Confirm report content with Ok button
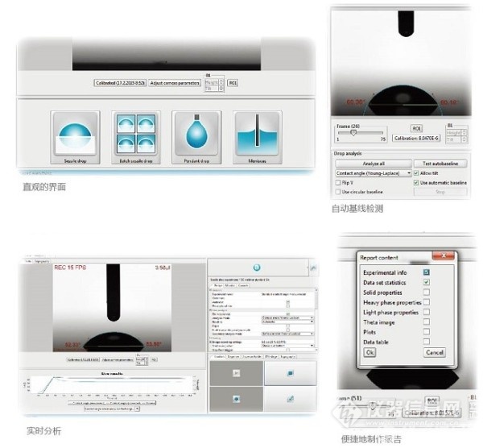This screenshot has height=448, width=483. [370, 352]
